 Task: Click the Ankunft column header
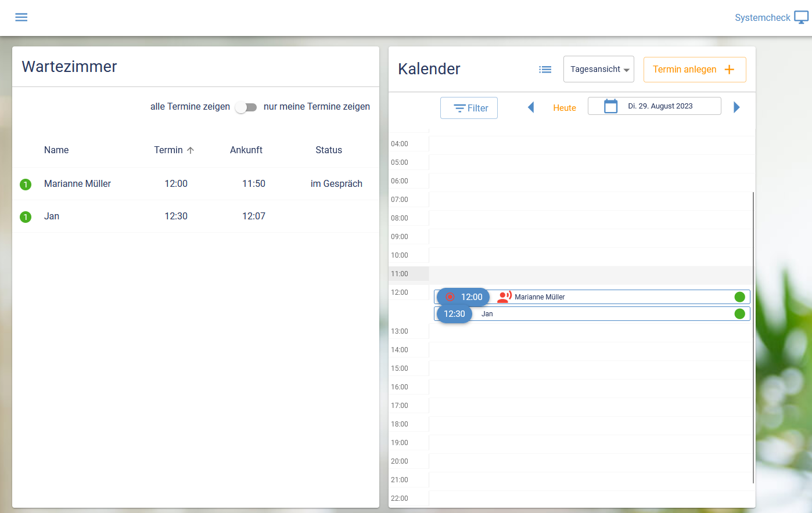[246, 150]
